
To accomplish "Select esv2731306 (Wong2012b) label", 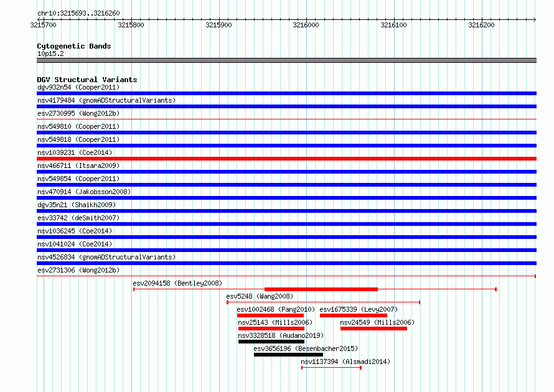I will click(x=78, y=270).
